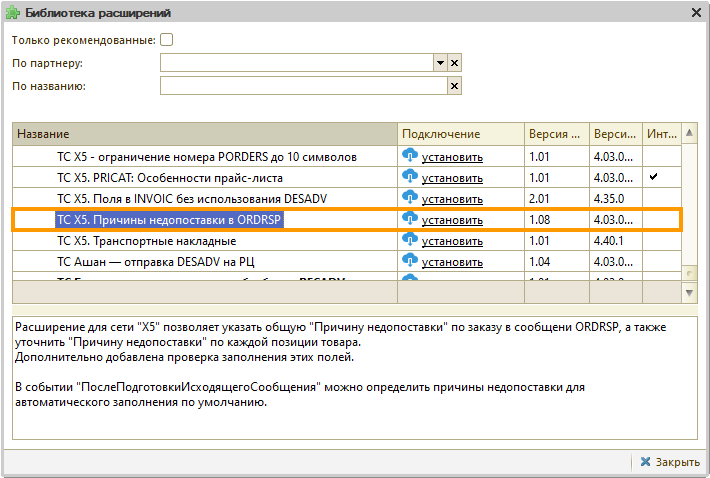Click the cloud install icon for PORDERS row

(409, 156)
